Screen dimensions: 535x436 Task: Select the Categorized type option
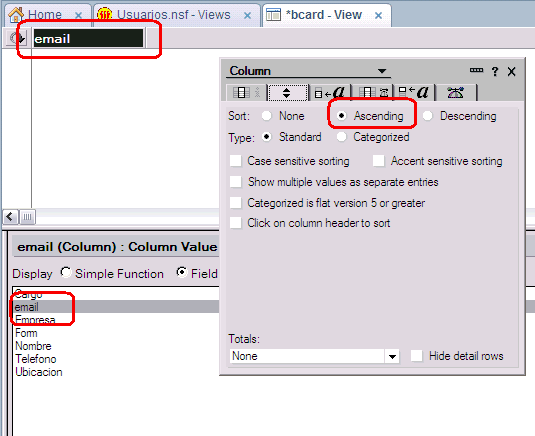pos(342,137)
